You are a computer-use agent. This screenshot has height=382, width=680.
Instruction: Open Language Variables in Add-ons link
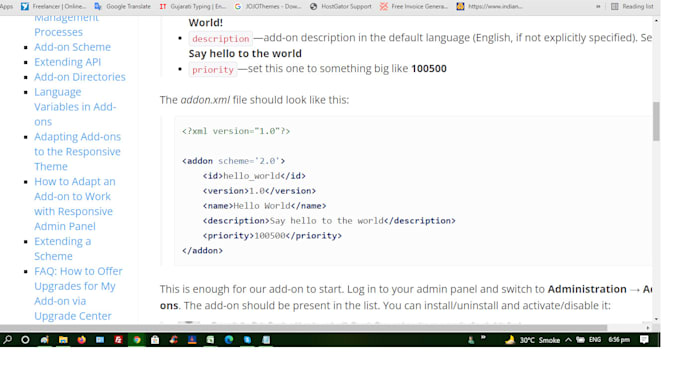pos(75,107)
